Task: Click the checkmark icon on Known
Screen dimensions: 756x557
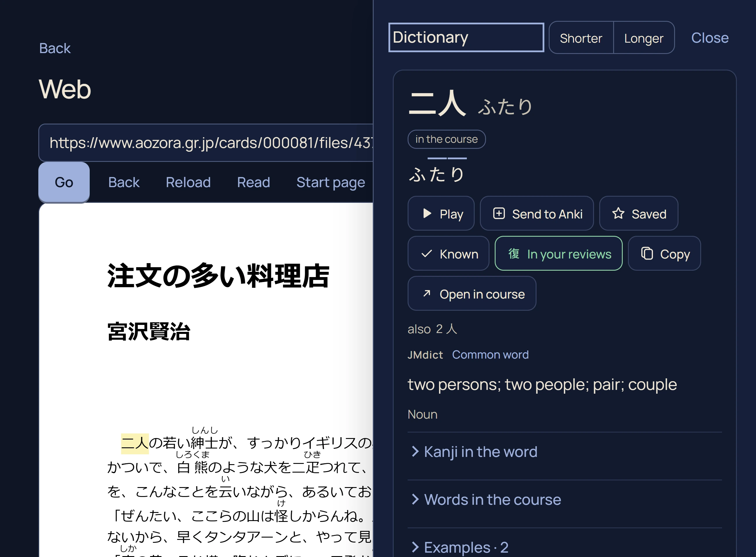Action: 427,254
